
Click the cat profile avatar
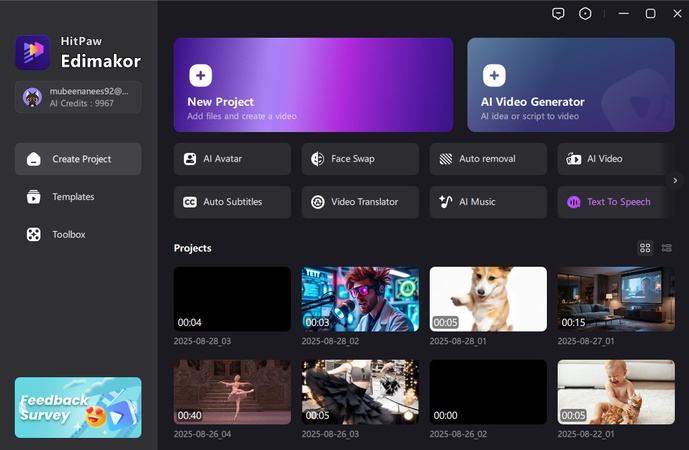pyautogui.click(x=33, y=97)
